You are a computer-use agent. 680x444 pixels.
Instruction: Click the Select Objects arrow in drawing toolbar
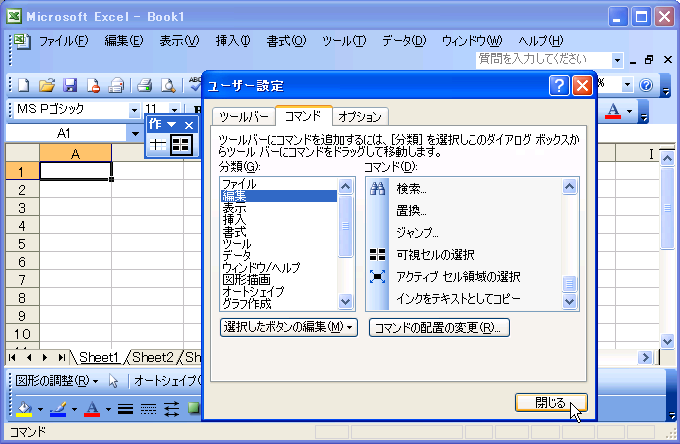tap(114, 381)
